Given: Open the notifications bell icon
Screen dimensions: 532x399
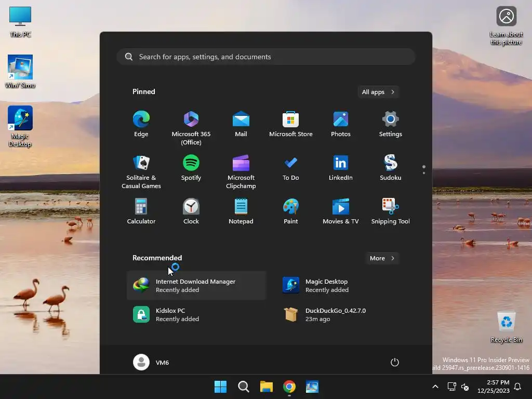Looking at the screenshot, I should tap(518, 387).
